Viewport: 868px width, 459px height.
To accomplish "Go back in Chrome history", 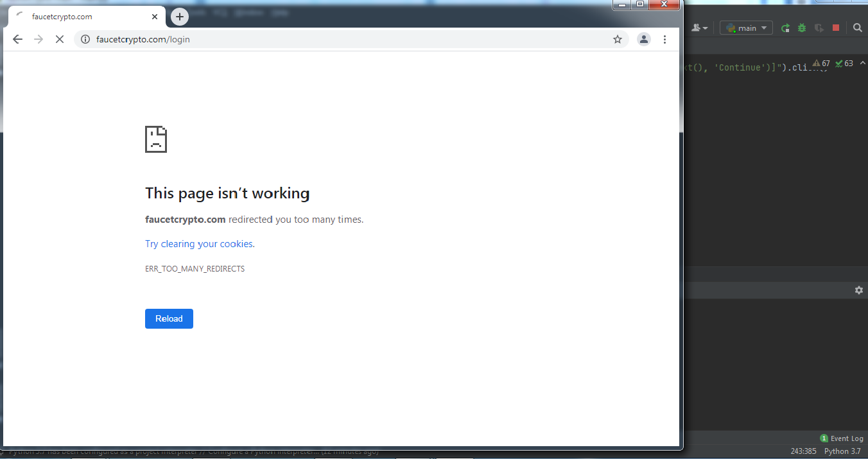I will 17,39.
